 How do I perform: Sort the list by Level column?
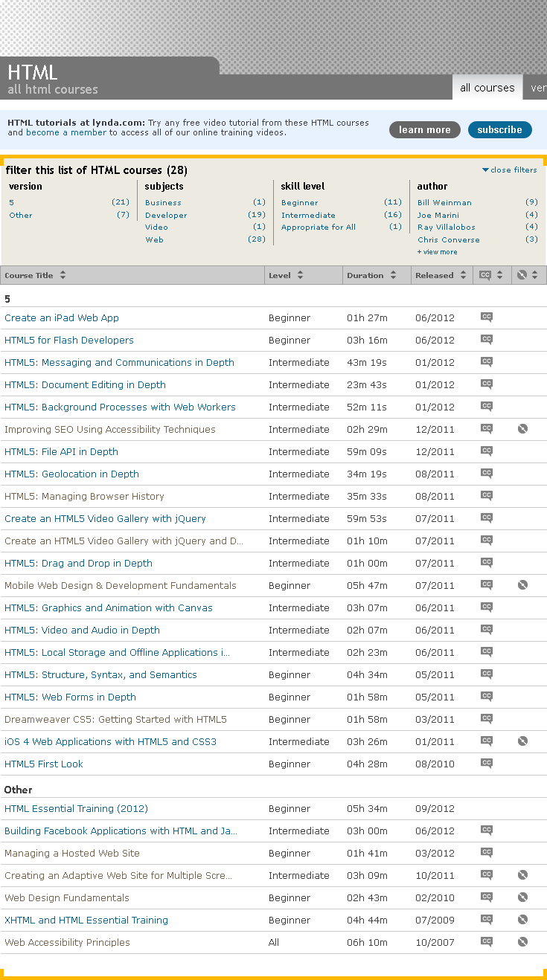pyautogui.click(x=300, y=275)
